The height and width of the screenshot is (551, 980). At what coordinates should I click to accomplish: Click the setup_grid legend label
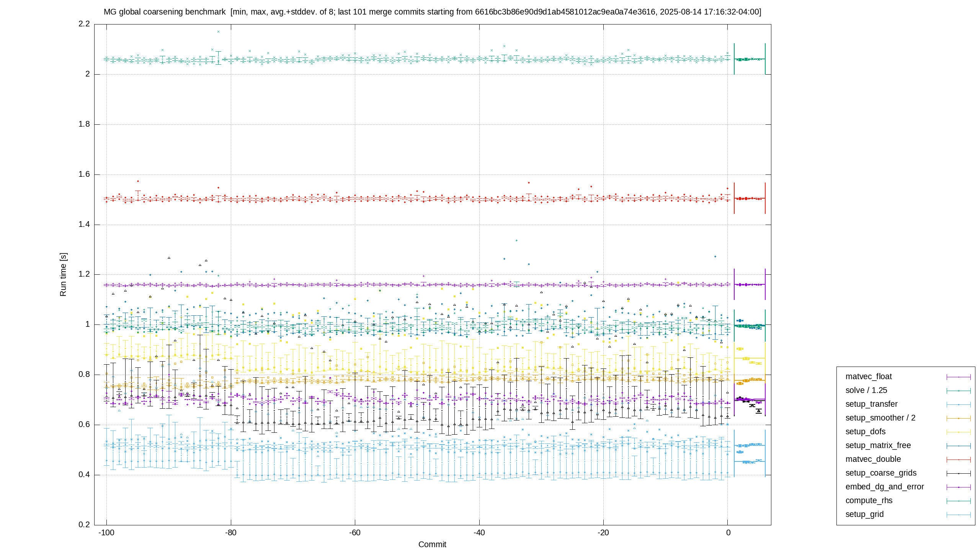pyautogui.click(x=864, y=514)
